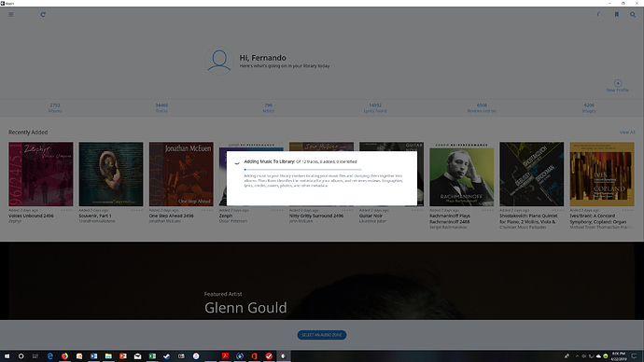Click the Adding Music To Library progress bar
The width and height of the screenshot is (644, 362).
[302, 170]
